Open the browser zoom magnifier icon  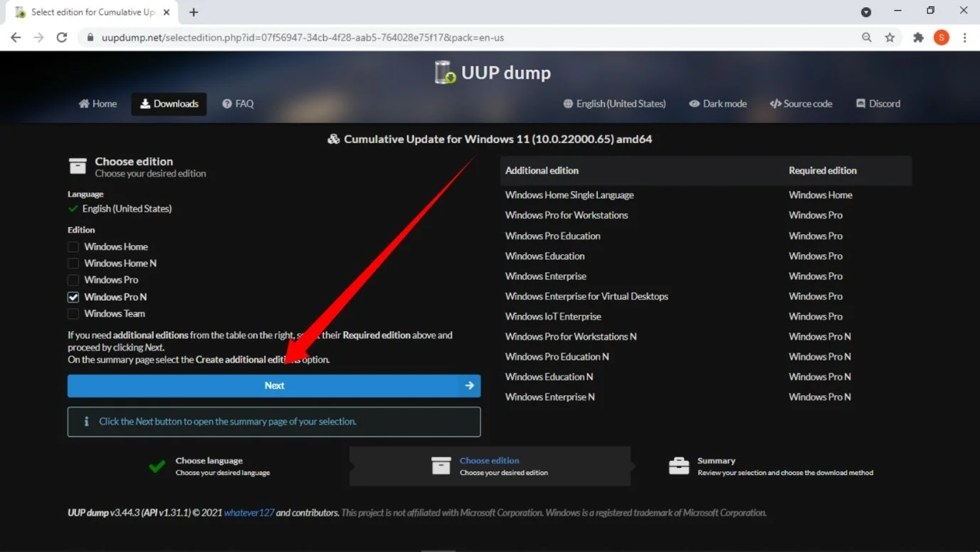[x=866, y=38]
